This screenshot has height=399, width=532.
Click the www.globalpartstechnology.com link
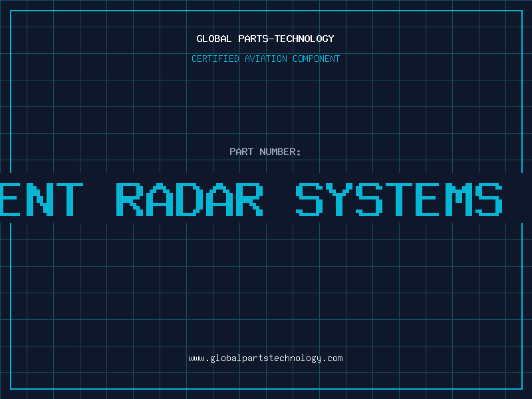click(265, 358)
